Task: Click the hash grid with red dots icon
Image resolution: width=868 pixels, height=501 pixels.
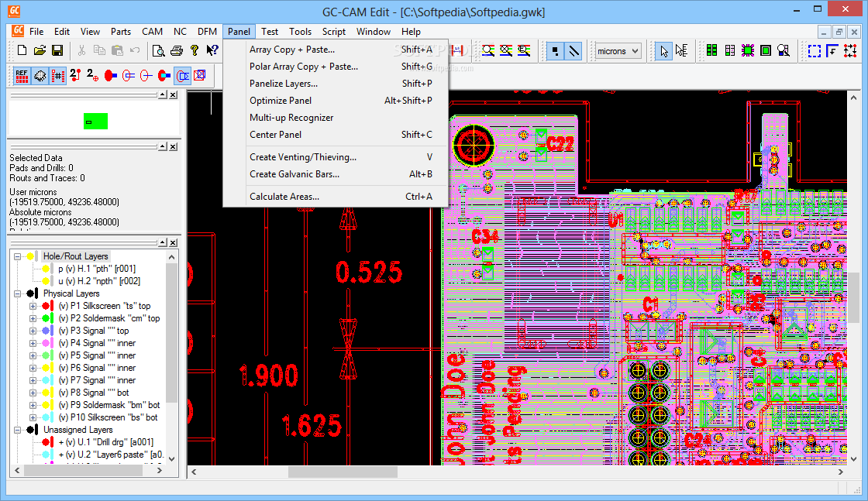Action: 57,76
